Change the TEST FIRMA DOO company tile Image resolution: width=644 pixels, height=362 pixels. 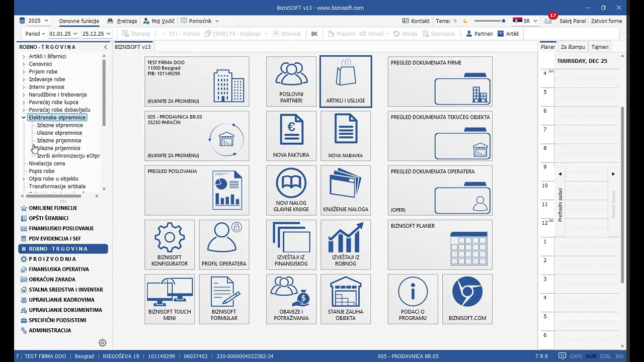197,81
